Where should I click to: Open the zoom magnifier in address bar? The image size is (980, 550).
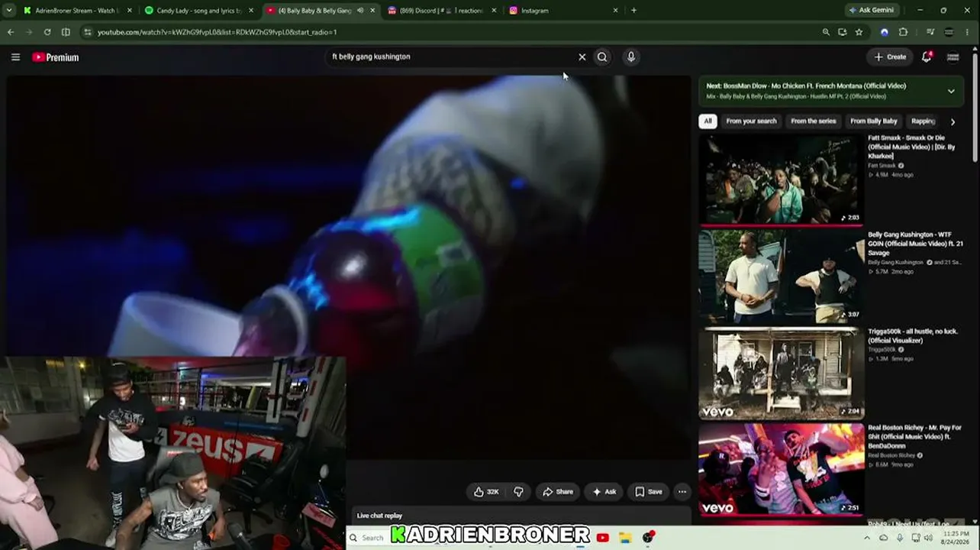[826, 32]
